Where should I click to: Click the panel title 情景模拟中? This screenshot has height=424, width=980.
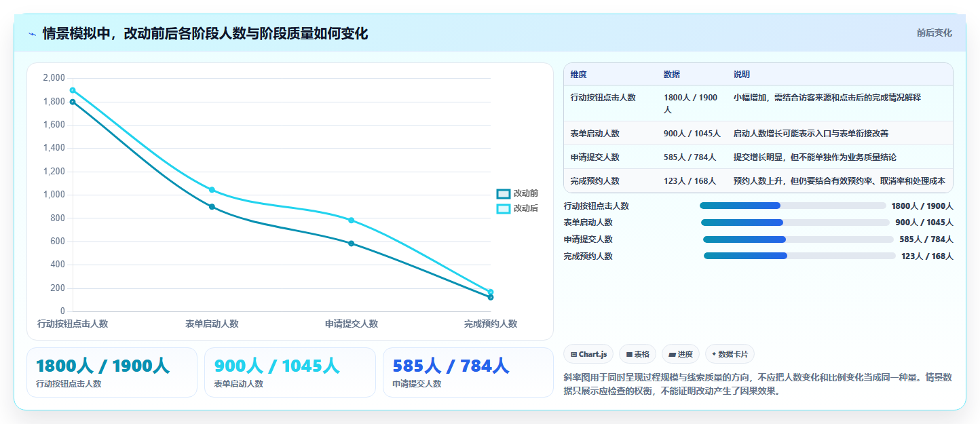coord(205,33)
